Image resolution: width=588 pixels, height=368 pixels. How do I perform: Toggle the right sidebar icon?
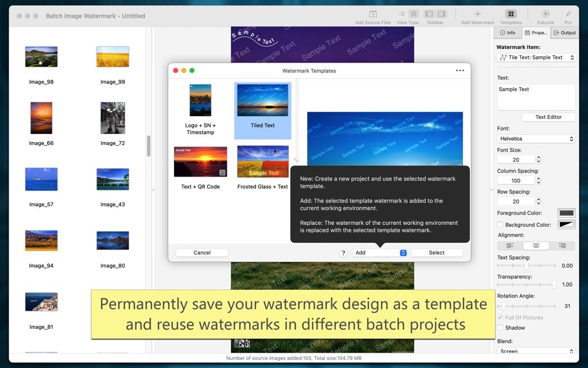442,14
